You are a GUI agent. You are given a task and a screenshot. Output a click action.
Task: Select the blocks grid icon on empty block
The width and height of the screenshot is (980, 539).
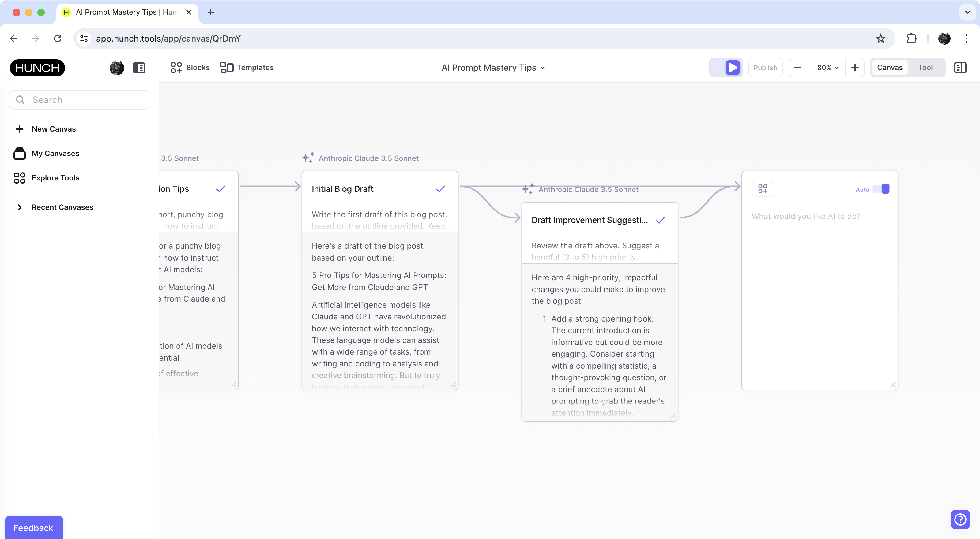coord(763,188)
